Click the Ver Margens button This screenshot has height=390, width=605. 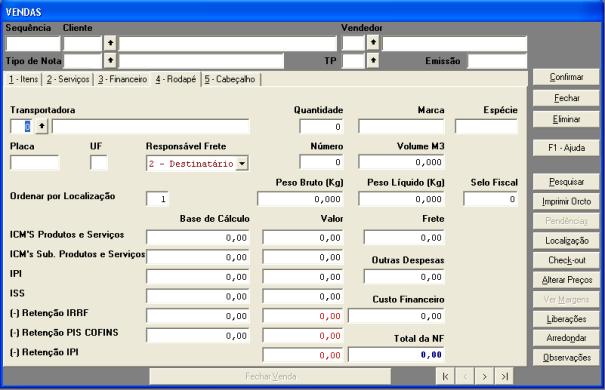tap(566, 299)
